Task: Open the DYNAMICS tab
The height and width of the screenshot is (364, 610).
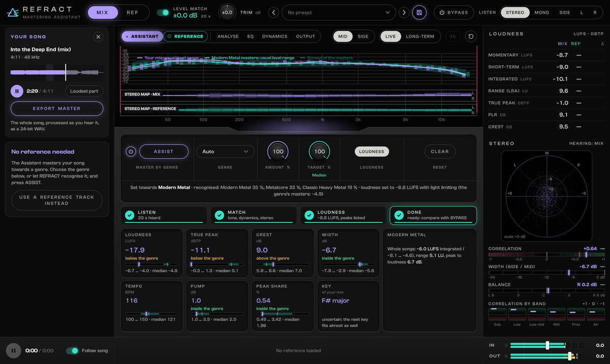Action: click(x=274, y=37)
